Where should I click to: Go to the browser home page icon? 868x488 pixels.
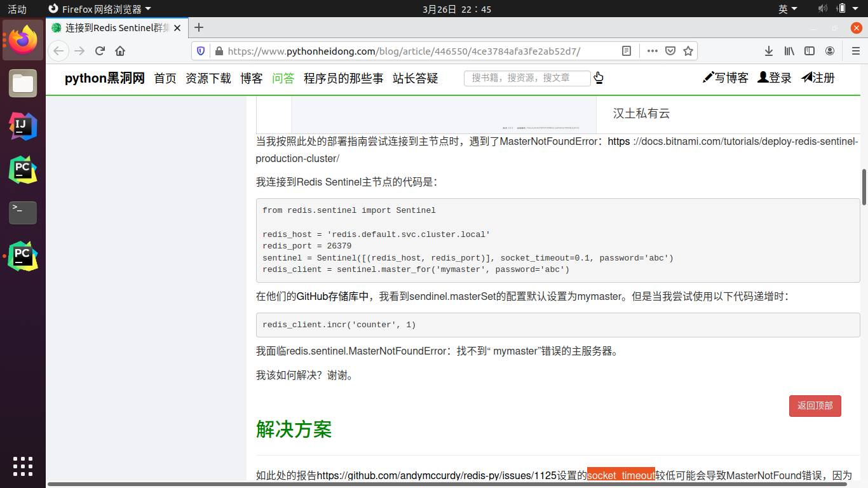click(120, 51)
